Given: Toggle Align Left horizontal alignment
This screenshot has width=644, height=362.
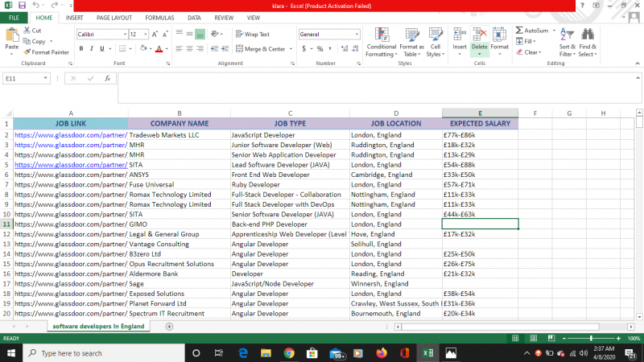Looking at the screenshot, I should 179,49.
